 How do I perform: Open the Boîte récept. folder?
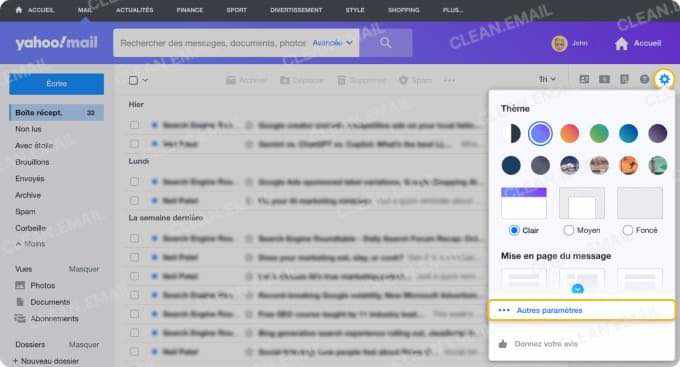56,112
